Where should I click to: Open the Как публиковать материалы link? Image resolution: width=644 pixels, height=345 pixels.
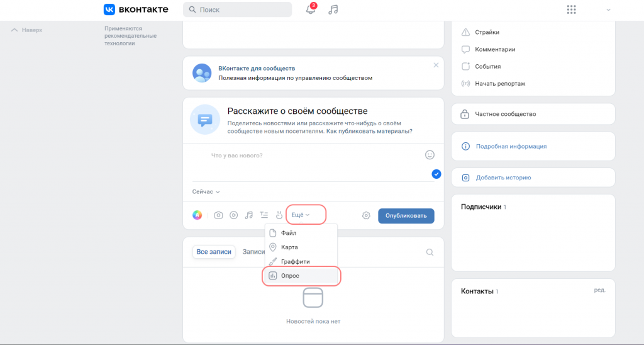(369, 131)
